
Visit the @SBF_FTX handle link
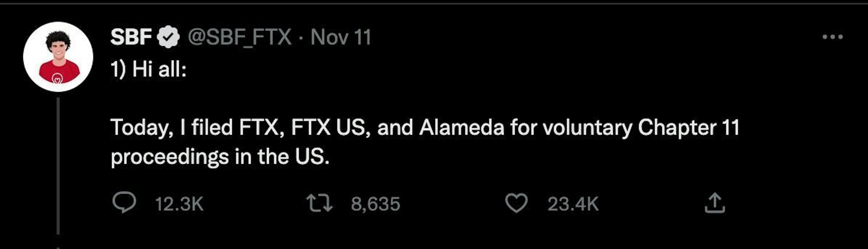click(x=239, y=37)
